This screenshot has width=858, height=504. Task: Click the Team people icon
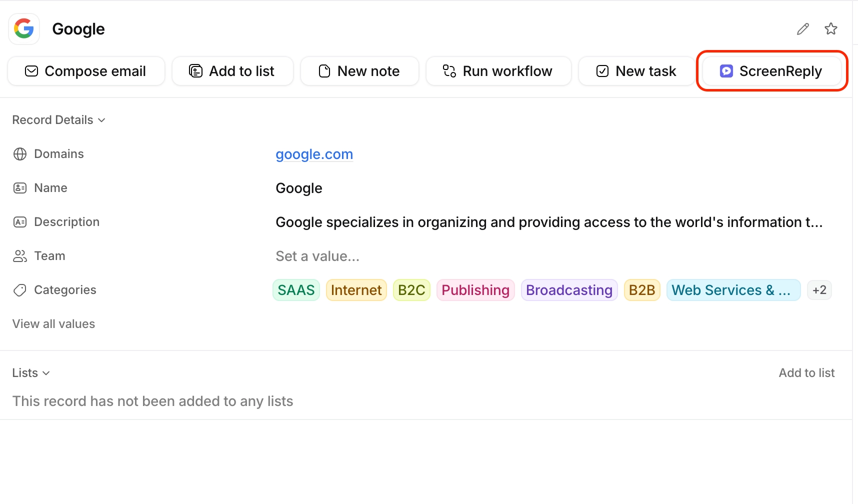20,256
